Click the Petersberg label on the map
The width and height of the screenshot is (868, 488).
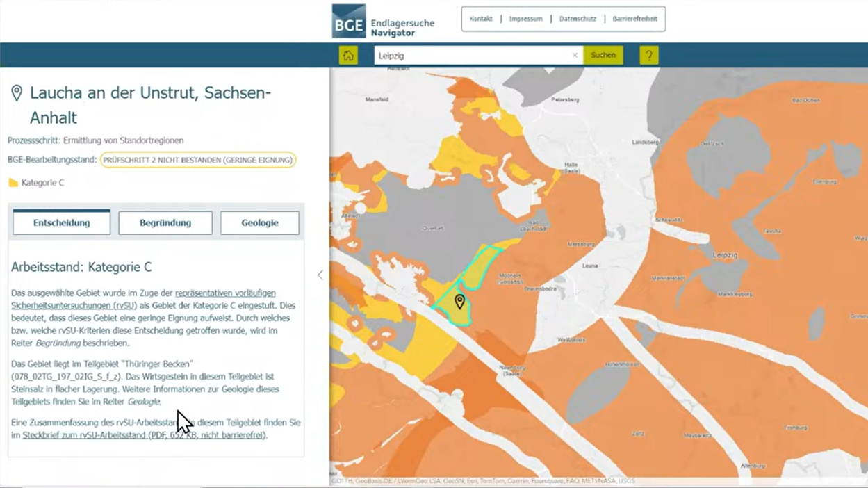[565, 100]
